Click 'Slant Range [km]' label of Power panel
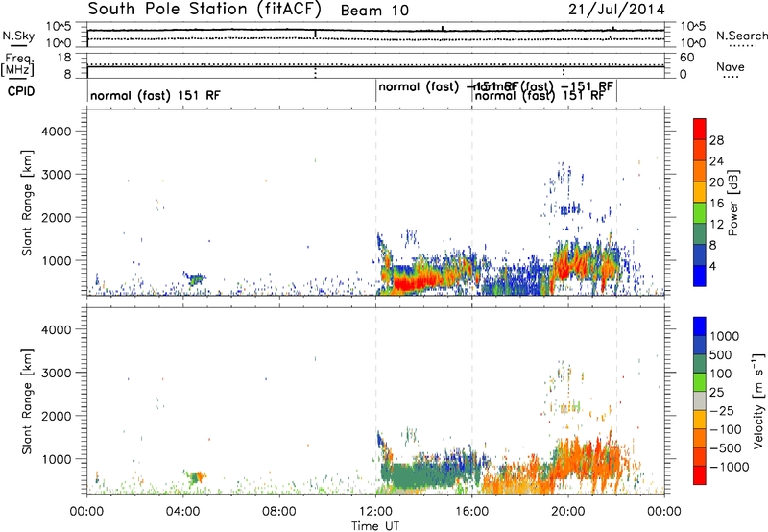Viewport: 768px width, 532px height. [27, 203]
